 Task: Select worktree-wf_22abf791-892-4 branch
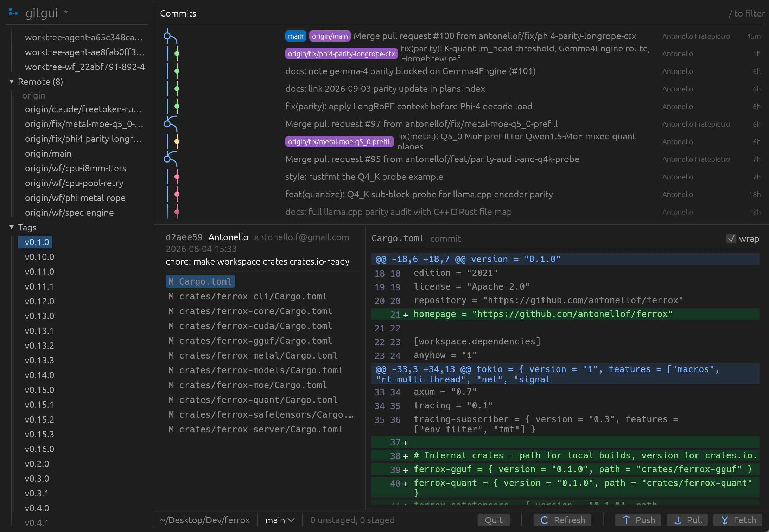click(85, 67)
